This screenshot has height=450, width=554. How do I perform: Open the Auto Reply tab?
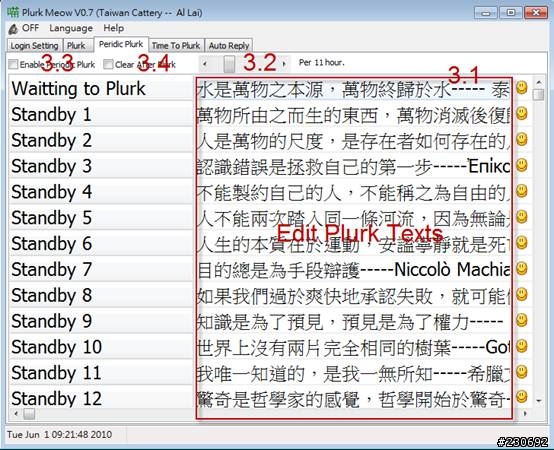229,46
